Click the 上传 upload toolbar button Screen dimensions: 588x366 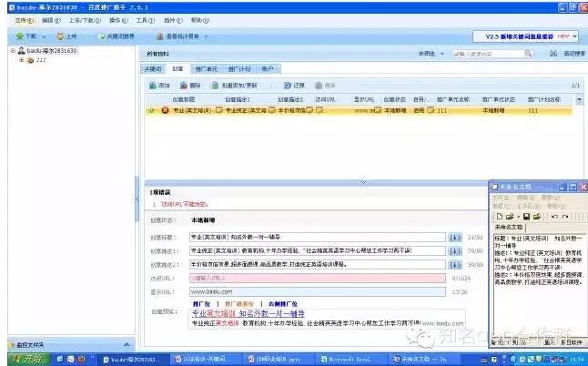point(66,36)
